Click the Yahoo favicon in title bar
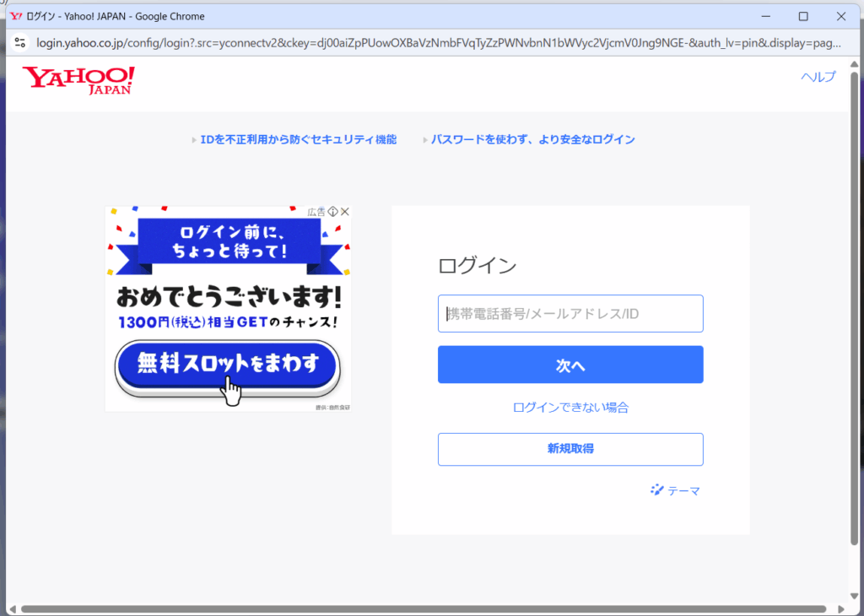Image resolution: width=864 pixels, height=616 pixels. pos(16,17)
